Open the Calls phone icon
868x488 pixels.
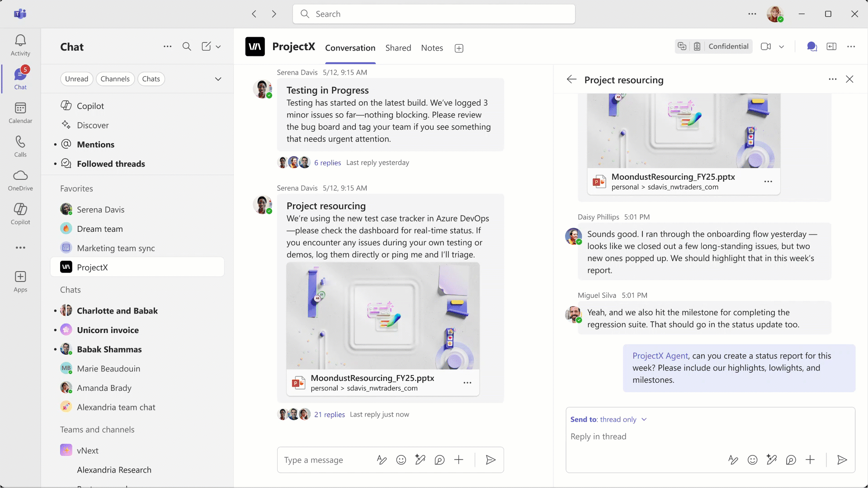(20, 146)
